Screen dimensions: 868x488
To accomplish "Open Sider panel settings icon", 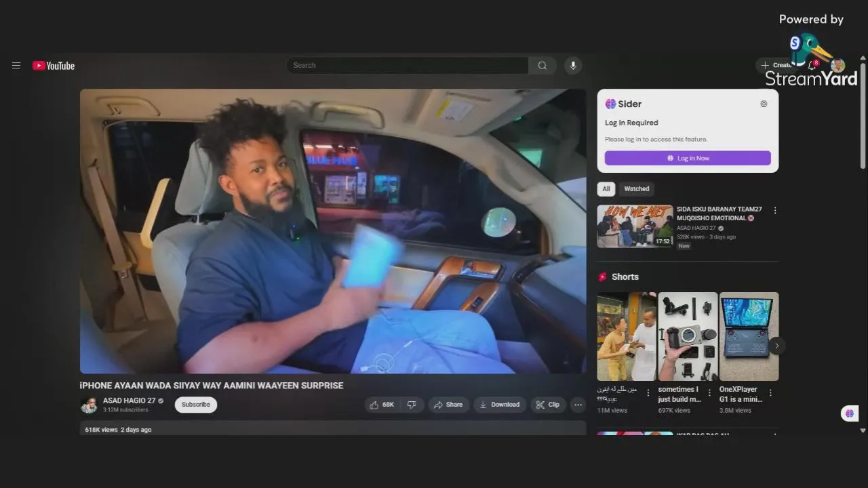I will [764, 104].
